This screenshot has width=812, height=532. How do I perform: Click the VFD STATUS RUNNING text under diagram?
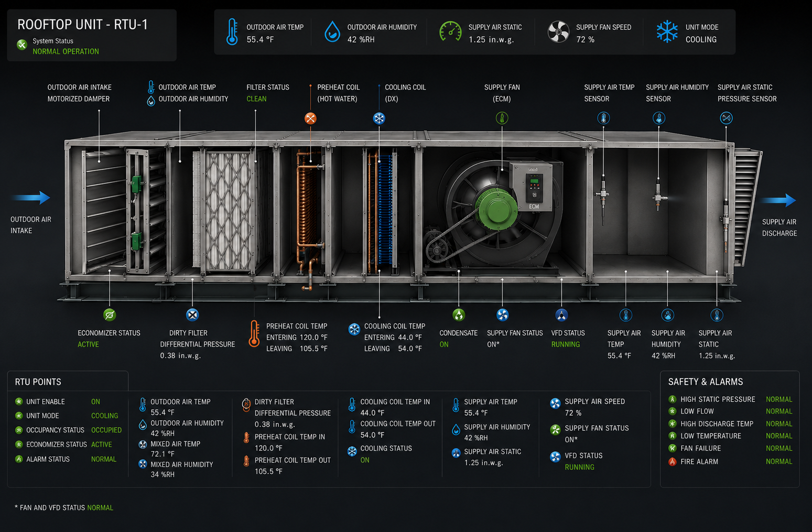point(565,344)
